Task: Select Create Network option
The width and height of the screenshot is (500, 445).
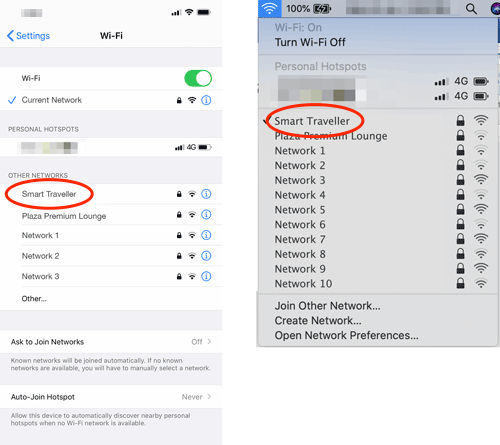Action: [x=318, y=321]
